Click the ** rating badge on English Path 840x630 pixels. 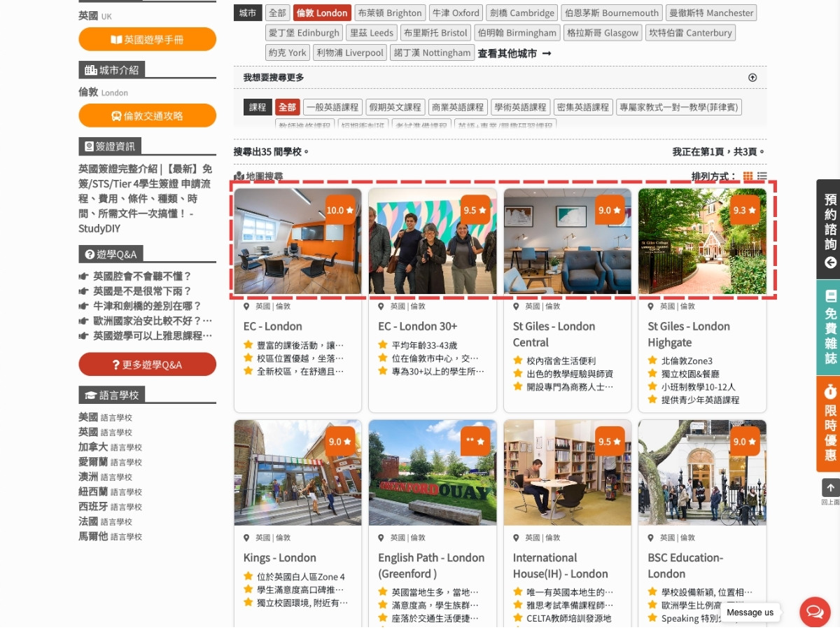[x=475, y=442]
